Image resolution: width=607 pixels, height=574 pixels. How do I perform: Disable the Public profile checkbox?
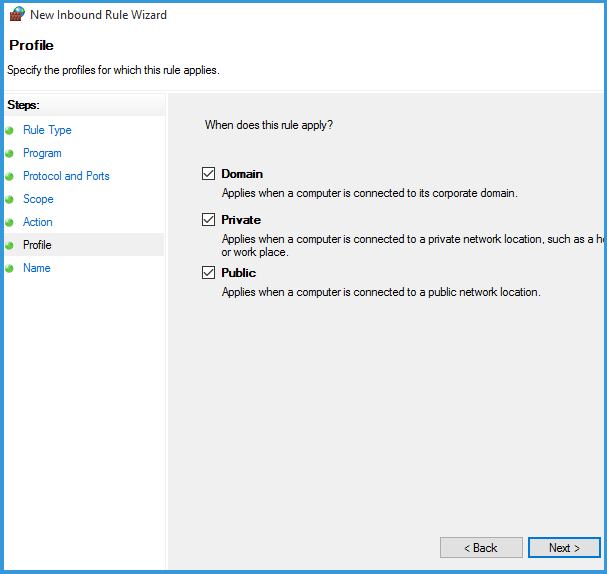point(209,273)
